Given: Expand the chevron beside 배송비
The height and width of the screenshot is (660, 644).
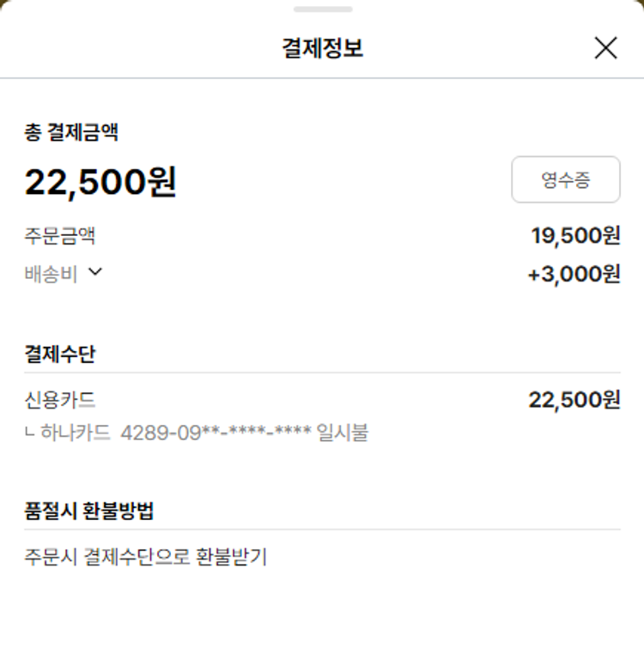Looking at the screenshot, I should (95, 273).
